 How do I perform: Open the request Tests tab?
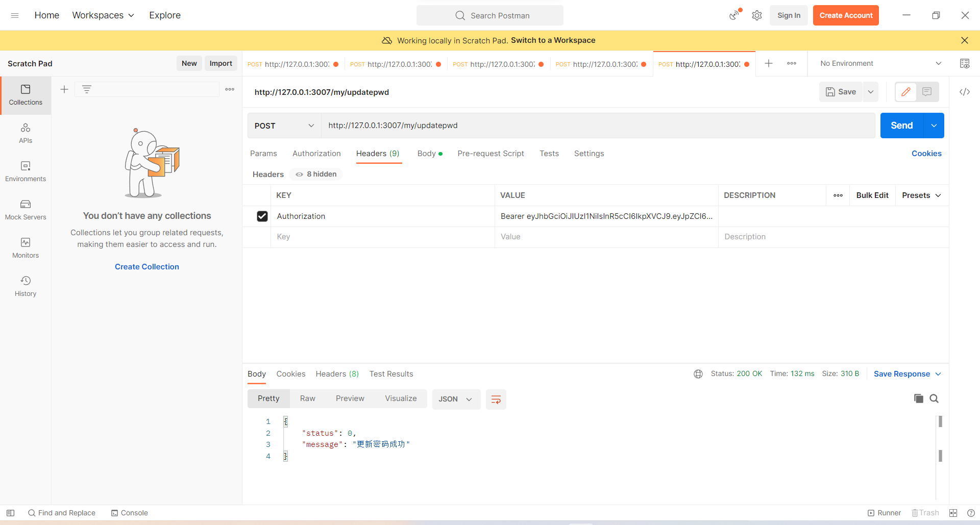[549, 154]
